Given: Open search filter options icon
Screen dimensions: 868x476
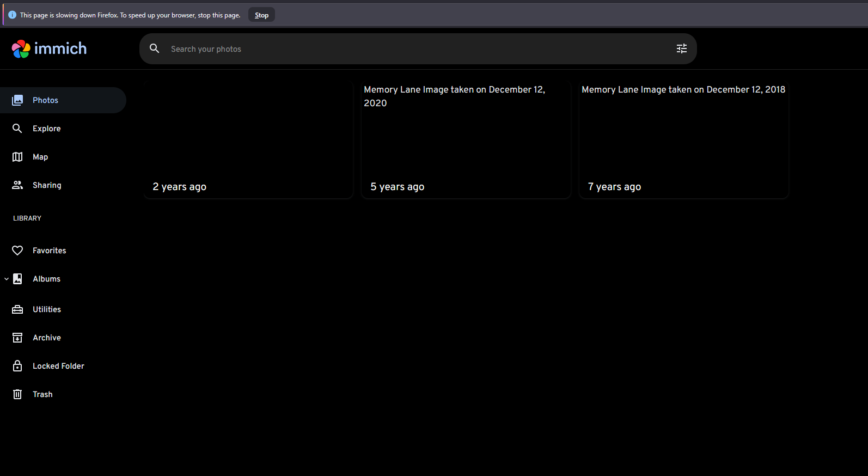Looking at the screenshot, I should tap(682, 48).
